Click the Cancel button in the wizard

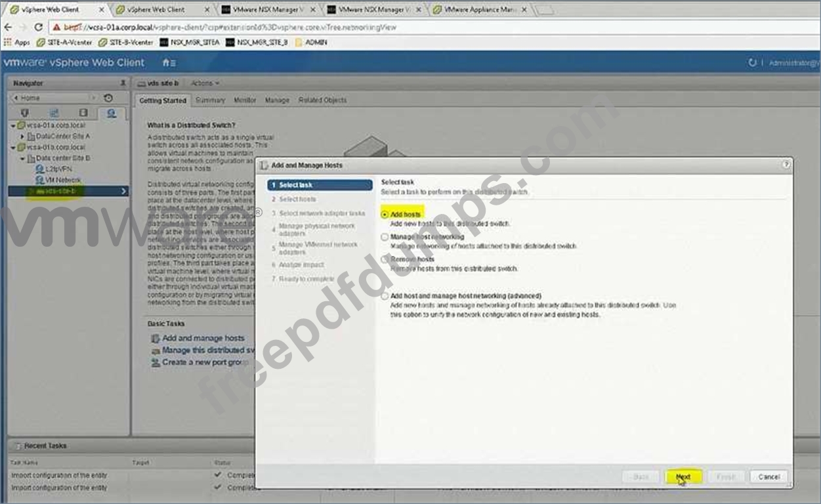768,477
